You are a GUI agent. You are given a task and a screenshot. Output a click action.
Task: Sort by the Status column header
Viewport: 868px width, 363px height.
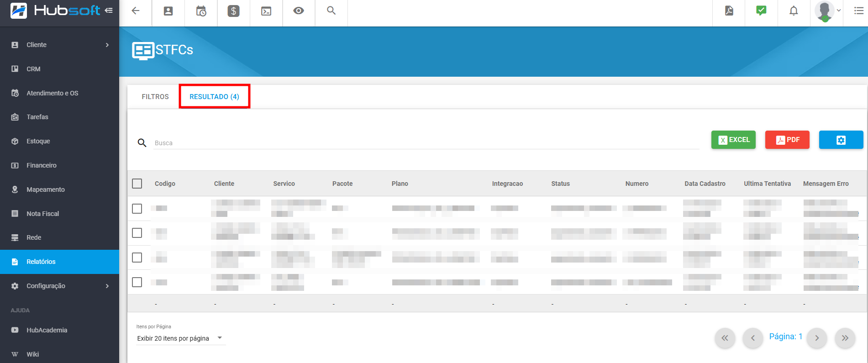click(x=560, y=184)
